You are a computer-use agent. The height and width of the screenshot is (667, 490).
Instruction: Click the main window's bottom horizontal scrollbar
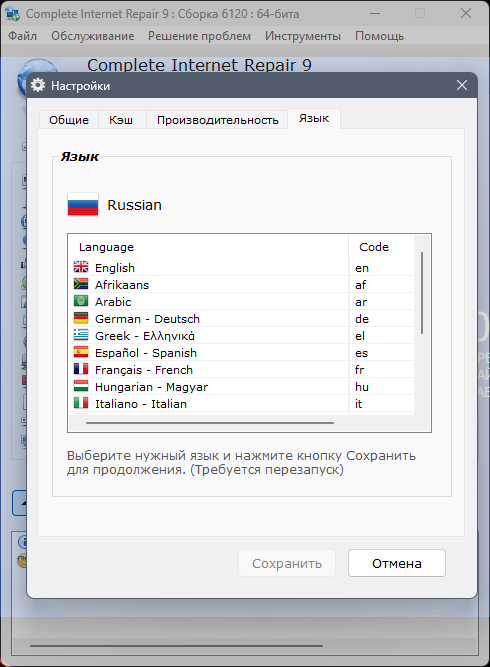coord(176,645)
